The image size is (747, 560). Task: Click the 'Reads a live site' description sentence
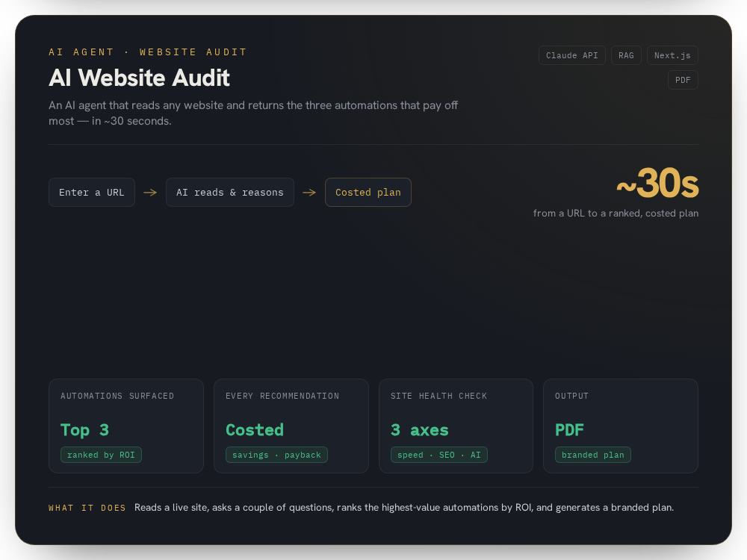pyautogui.click(x=404, y=508)
